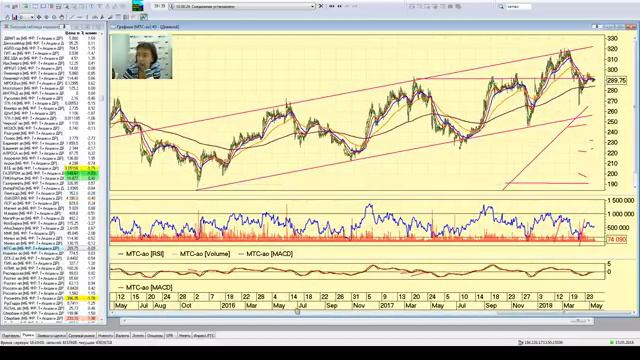This screenshot has height=360, width=640.
Task: Open the Новости tab
Action: pos(105,336)
